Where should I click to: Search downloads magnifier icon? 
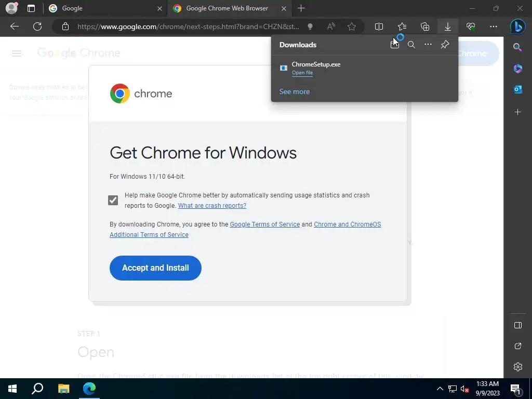point(411,45)
